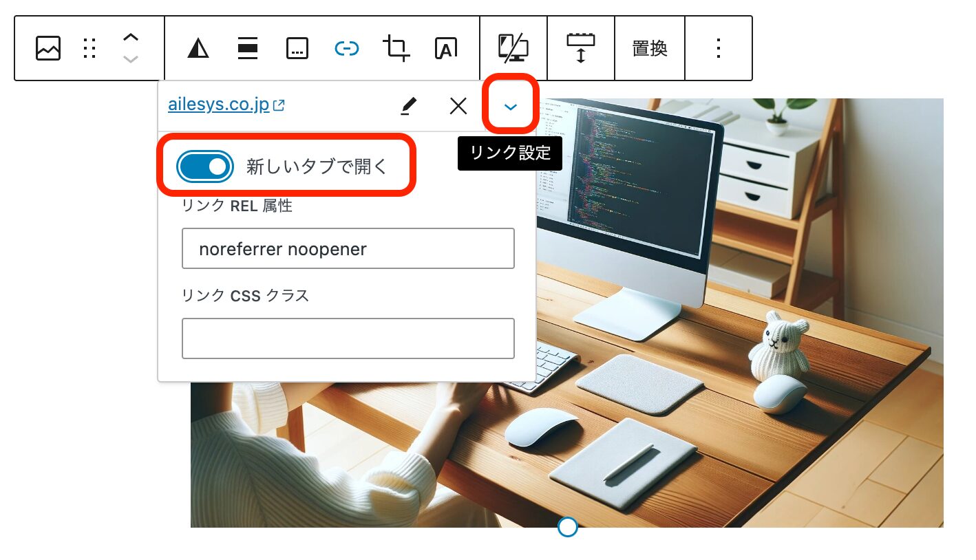This screenshot has width=976, height=560.
Task: Click the block drag handle icon
Action: [x=89, y=48]
